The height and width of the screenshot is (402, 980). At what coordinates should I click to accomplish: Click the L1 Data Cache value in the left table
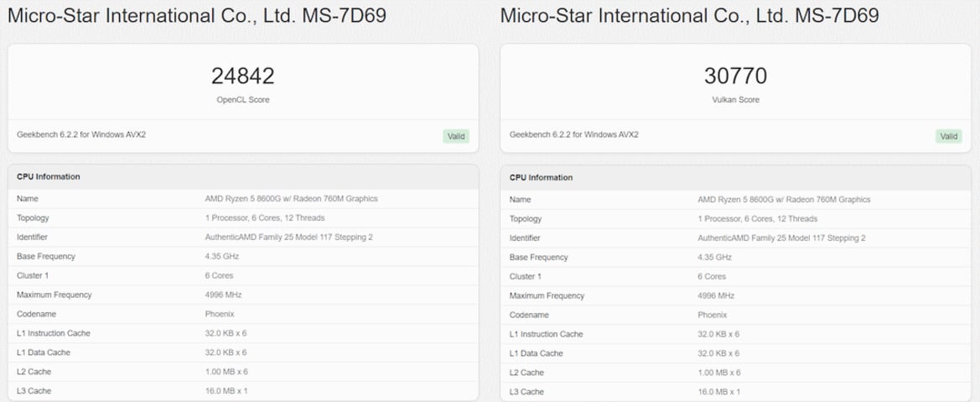click(226, 352)
